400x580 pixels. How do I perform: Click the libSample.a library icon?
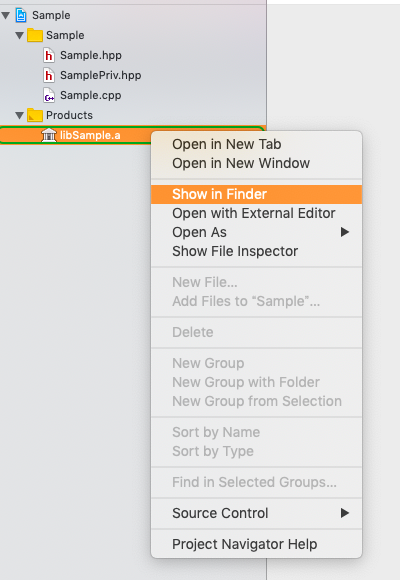click(48, 135)
